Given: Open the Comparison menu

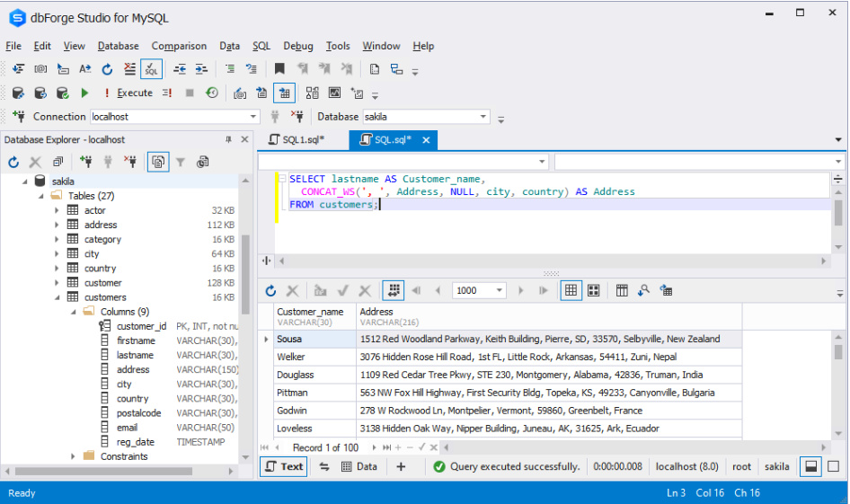Looking at the screenshot, I should click(x=179, y=46).
